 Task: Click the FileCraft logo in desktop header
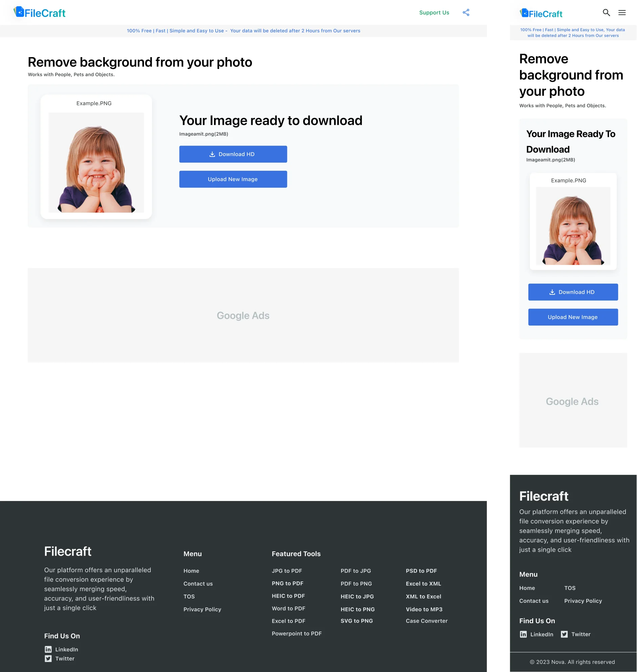40,13
